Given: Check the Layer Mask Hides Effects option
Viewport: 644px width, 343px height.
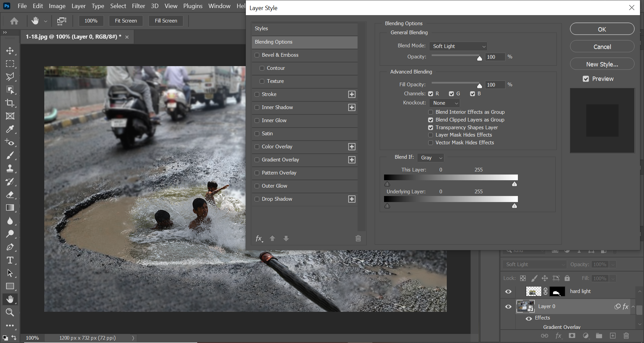Looking at the screenshot, I should tap(430, 135).
